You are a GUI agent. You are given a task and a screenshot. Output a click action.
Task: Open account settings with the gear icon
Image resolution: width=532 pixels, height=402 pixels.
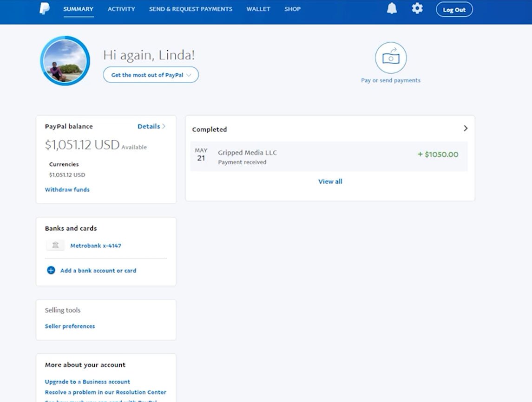click(417, 8)
